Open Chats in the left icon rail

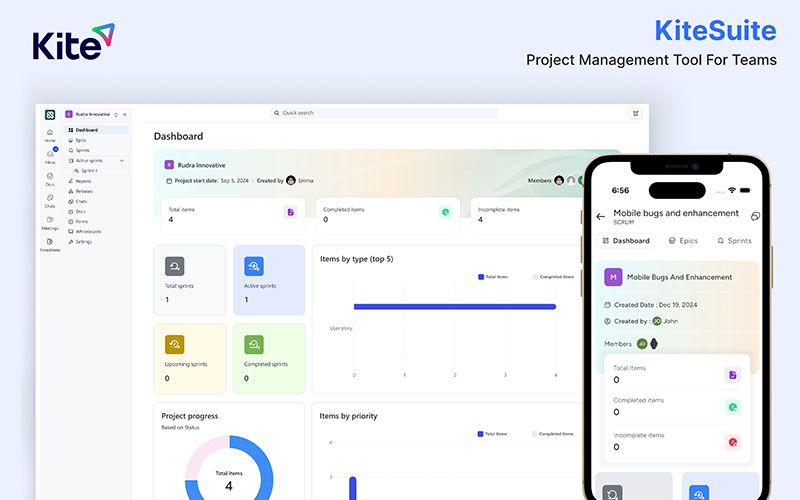click(x=50, y=201)
